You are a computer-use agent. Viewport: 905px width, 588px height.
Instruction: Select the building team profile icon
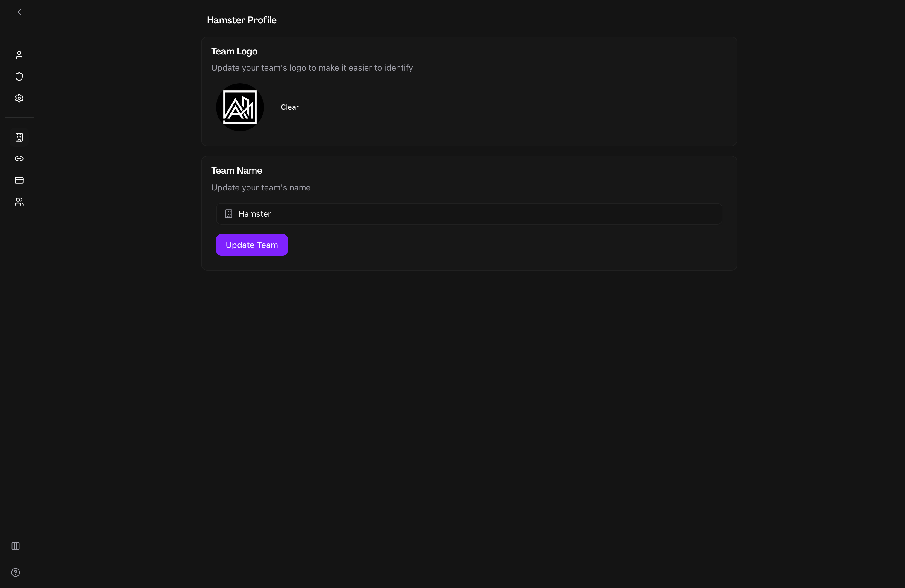point(19,137)
